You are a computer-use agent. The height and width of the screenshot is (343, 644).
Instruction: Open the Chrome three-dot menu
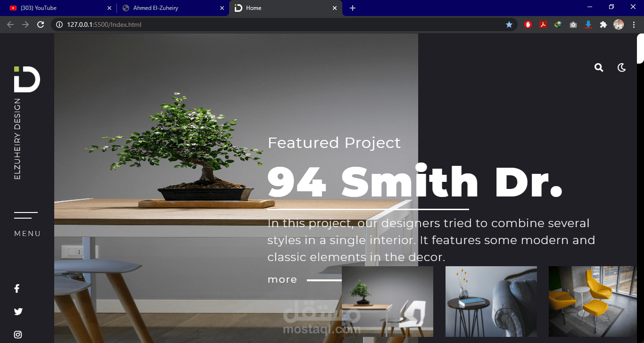click(x=634, y=24)
